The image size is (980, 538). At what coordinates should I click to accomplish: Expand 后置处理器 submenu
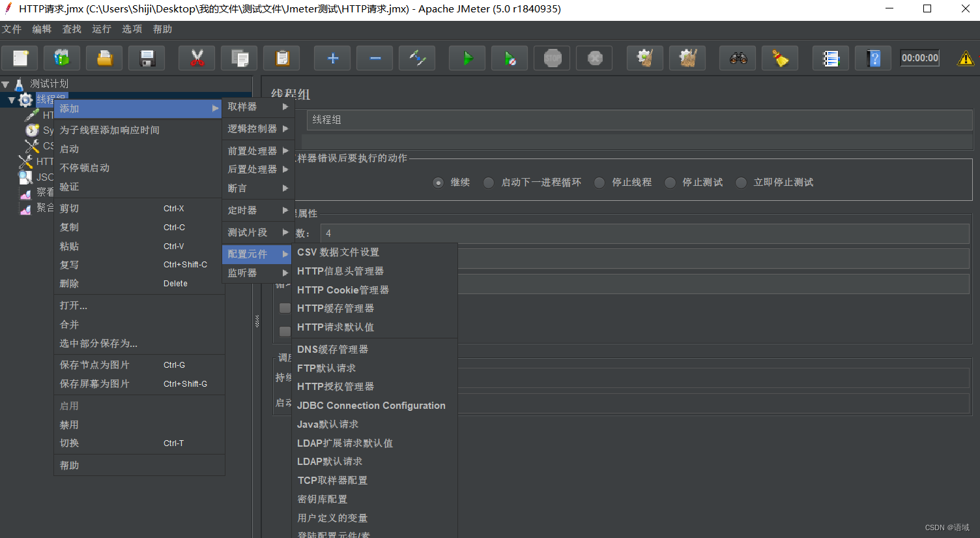point(258,169)
